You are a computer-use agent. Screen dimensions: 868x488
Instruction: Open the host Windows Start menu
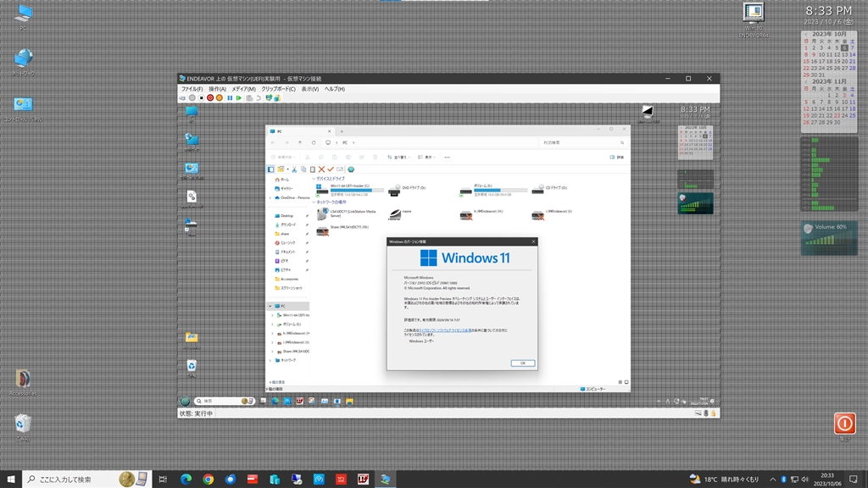(10, 480)
